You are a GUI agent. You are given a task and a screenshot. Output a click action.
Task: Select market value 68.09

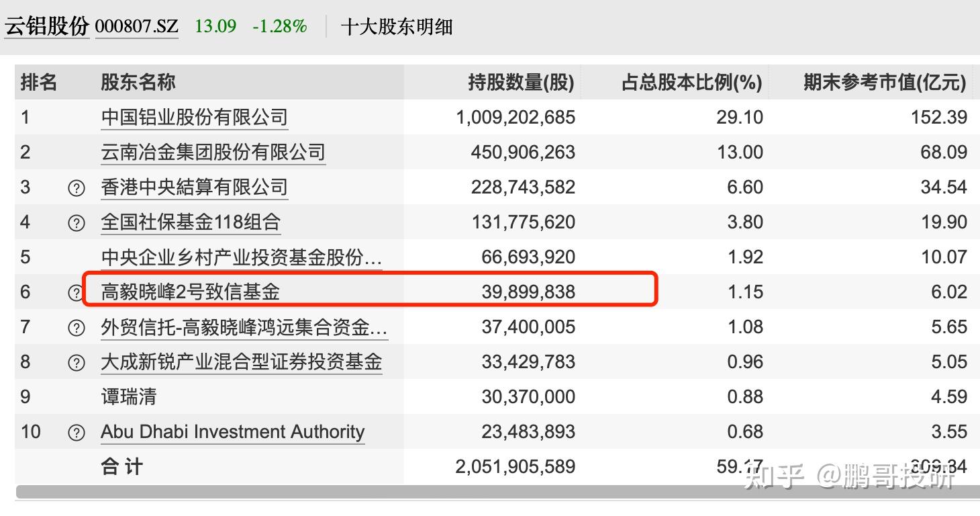pos(944,153)
